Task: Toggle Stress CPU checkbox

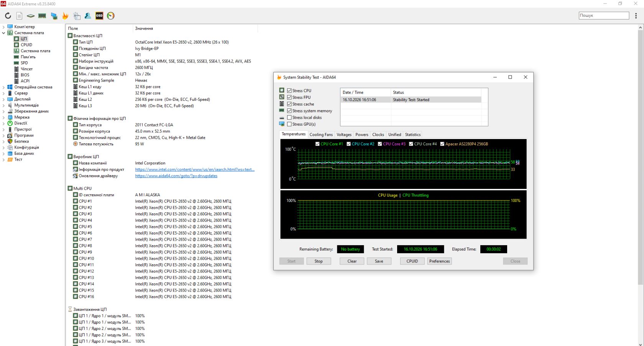Action: 289,91
